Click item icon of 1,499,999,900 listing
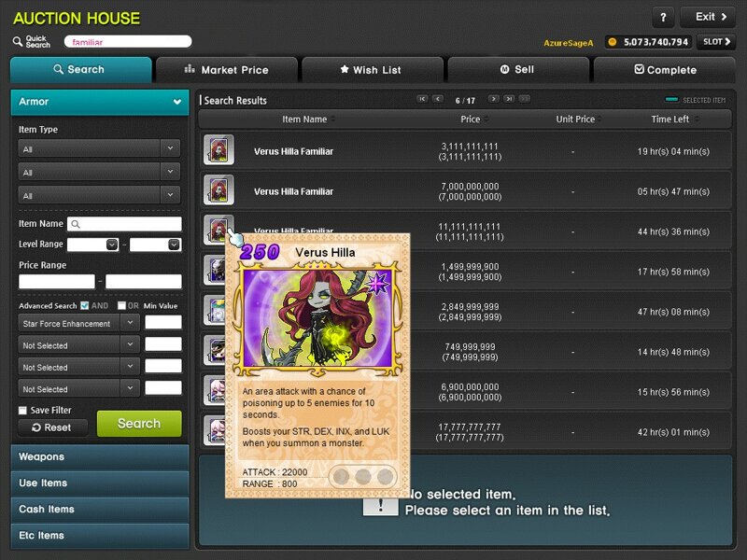747x560 pixels. [215, 270]
